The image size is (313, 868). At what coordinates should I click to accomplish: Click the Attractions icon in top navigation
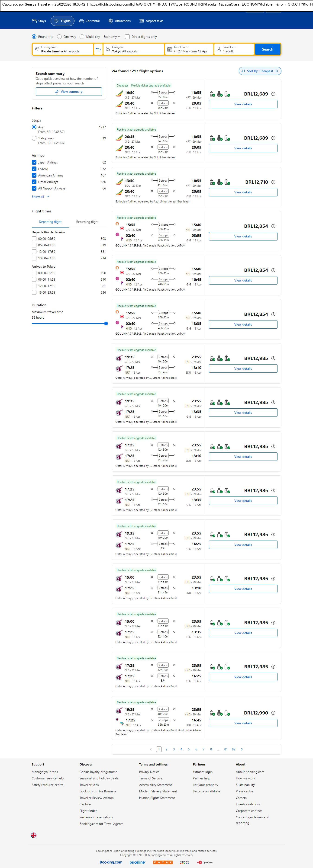[111, 21]
